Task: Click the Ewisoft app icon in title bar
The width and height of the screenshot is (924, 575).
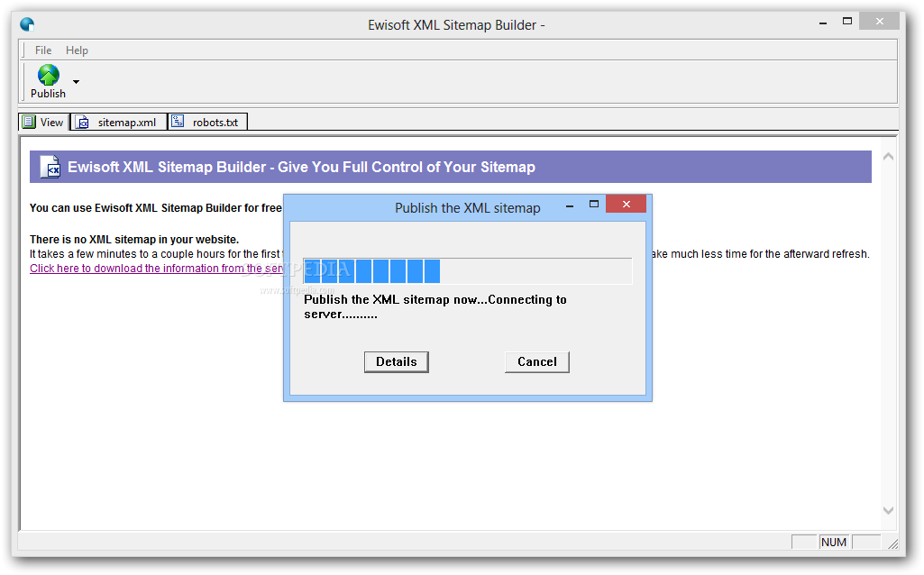Action: pyautogui.click(x=27, y=24)
